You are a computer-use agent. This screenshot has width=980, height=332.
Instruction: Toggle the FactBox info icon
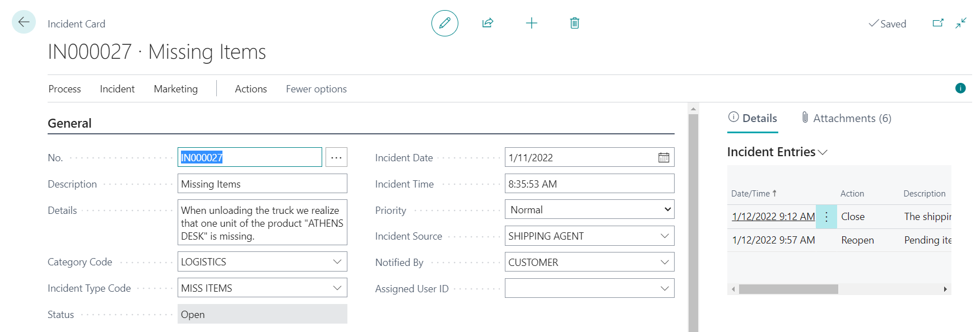pos(960,88)
